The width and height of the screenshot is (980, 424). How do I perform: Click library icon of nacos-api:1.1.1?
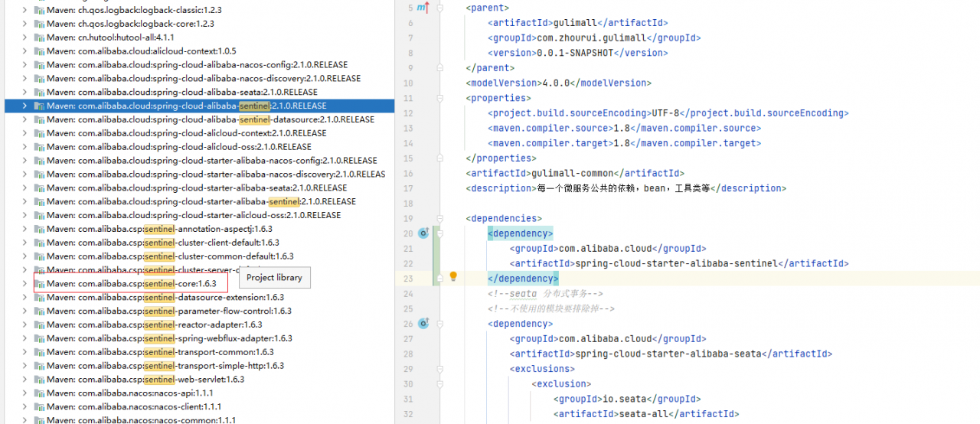click(x=39, y=393)
